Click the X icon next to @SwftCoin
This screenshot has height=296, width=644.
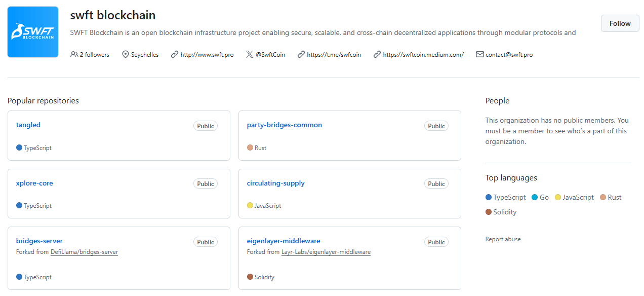pyautogui.click(x=248, y=54)
